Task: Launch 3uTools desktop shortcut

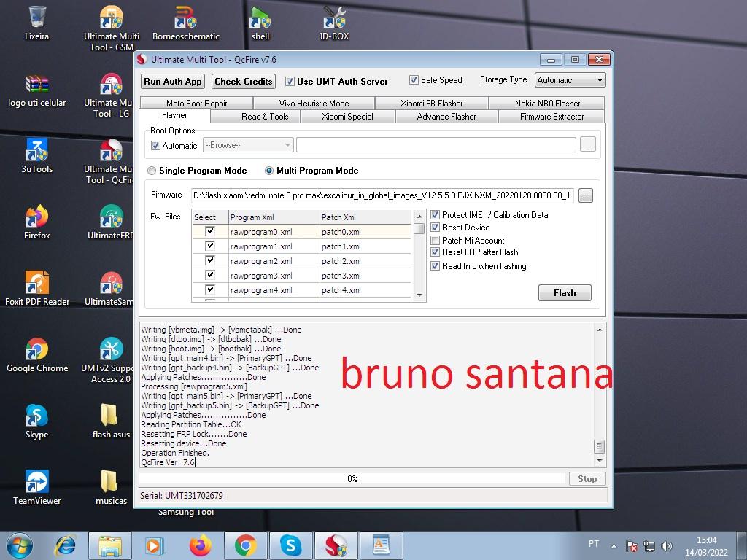Action: 36,156
